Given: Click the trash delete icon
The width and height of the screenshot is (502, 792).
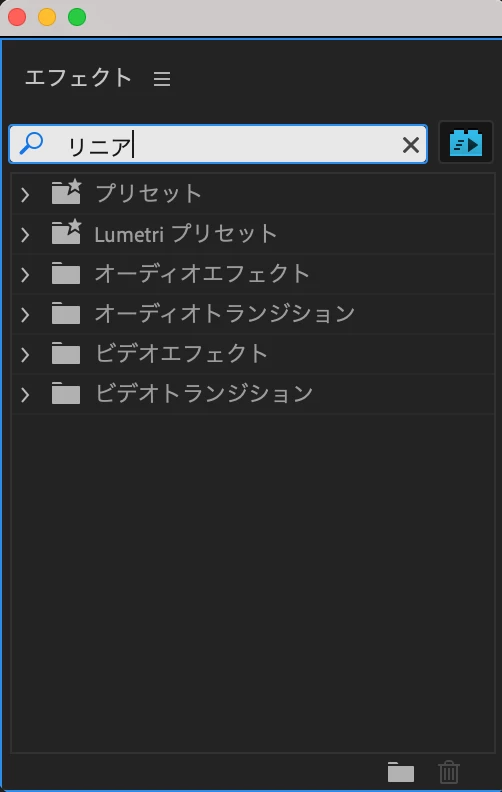Looking at the screenshot, I should click(448, 772).
